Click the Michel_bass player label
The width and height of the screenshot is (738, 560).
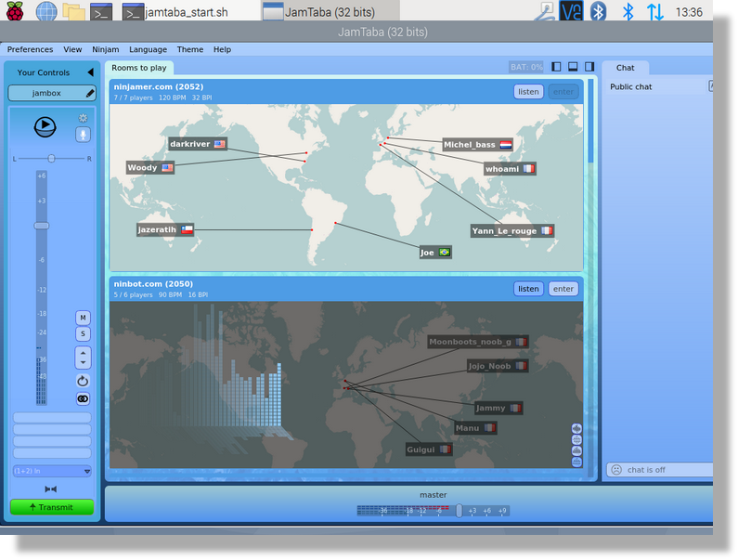click(x=478, y=145)
